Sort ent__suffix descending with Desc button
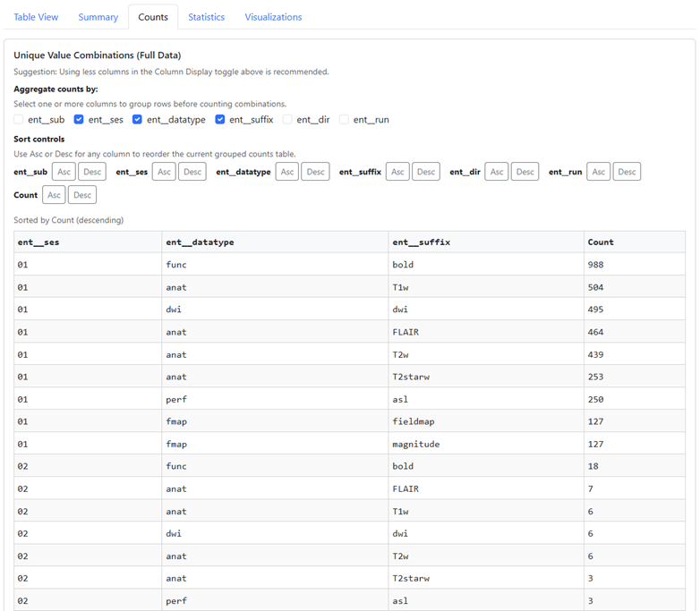This screenshot has width=700, height=611. click(x=426, y=172)
